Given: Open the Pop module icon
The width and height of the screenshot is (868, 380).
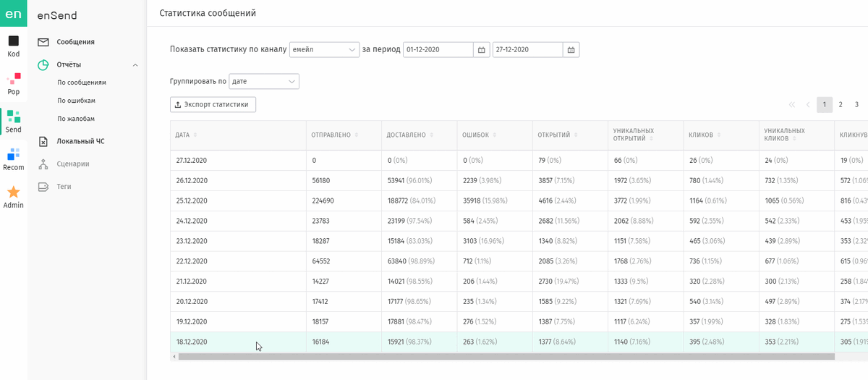Looking at the screenshot, I should pyautogui.click(x=14, y=78).
